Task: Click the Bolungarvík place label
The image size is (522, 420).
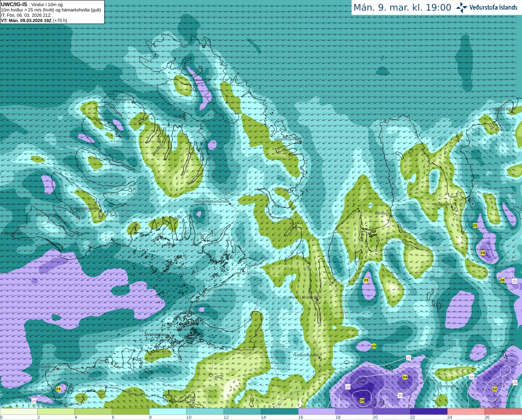Action: point(122,99)
